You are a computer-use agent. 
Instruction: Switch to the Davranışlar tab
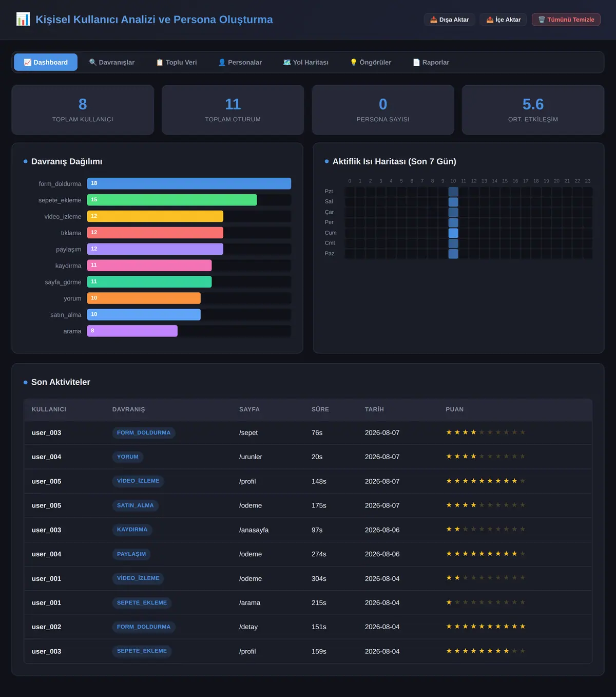pyautogui.click(x=112, y=62)
